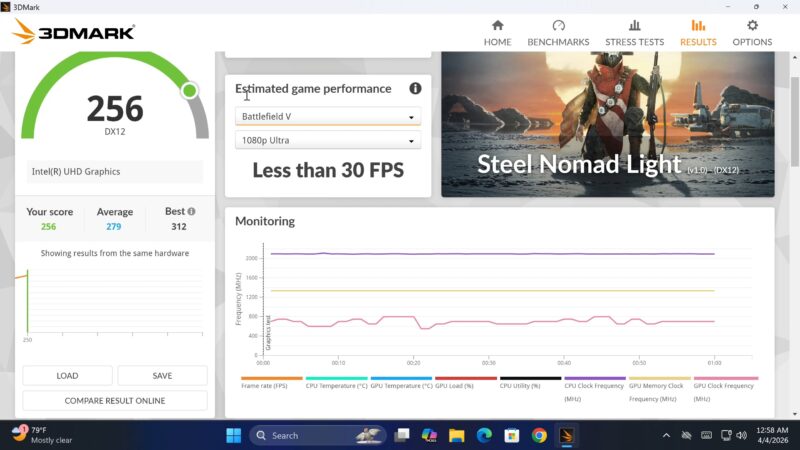
Task: Click the SAVE button
Action: [162, 376]
